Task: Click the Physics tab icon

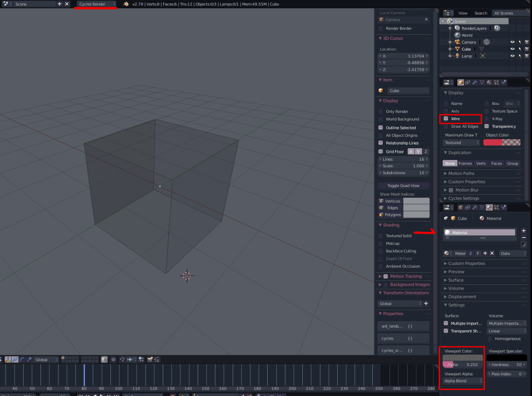Action: pyautogui.click(x=503, y=82)
